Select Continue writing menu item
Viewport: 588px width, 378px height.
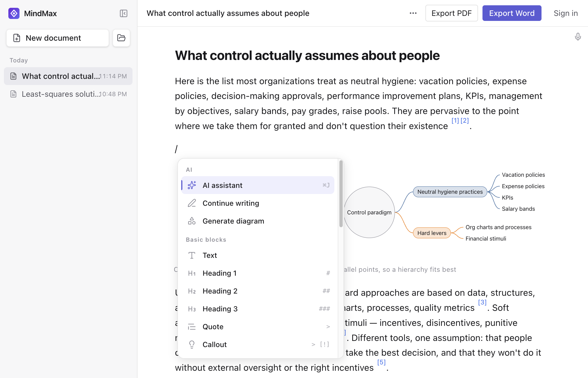coord(258,203)
